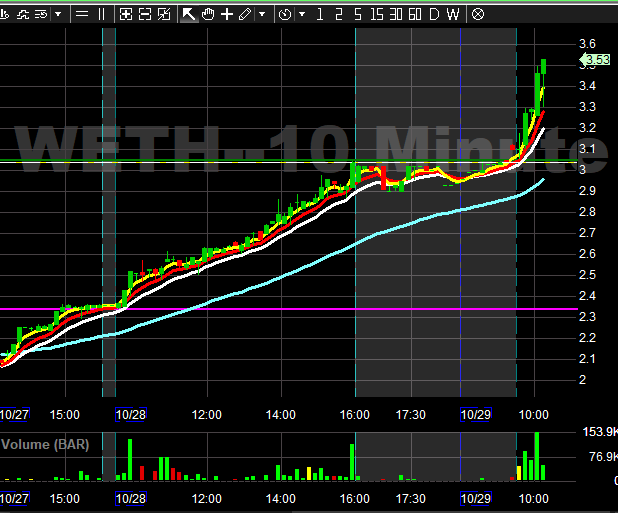Viewport: 618px width, 513px height.
Task: Click the 10/29 date label on price axis
Action: [x=476, y=414]
